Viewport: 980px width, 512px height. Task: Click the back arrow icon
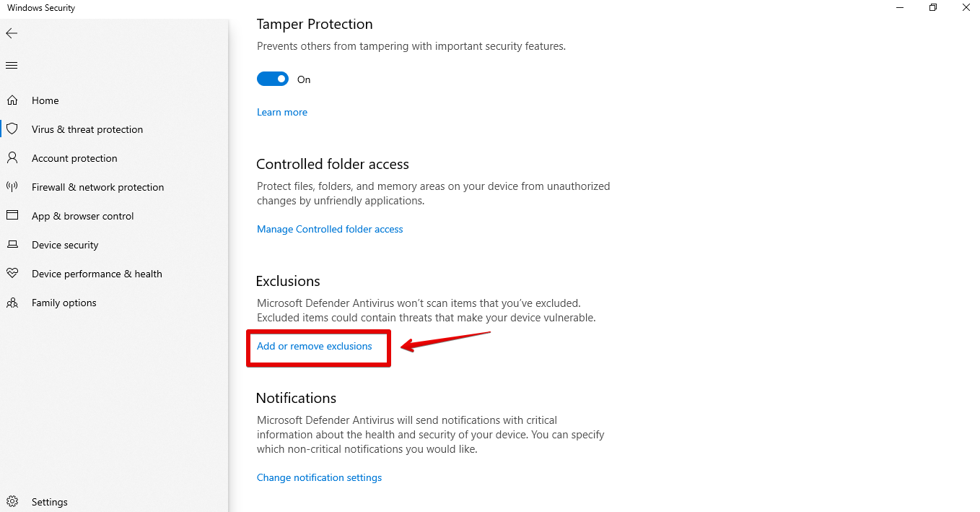coord(12,33)
